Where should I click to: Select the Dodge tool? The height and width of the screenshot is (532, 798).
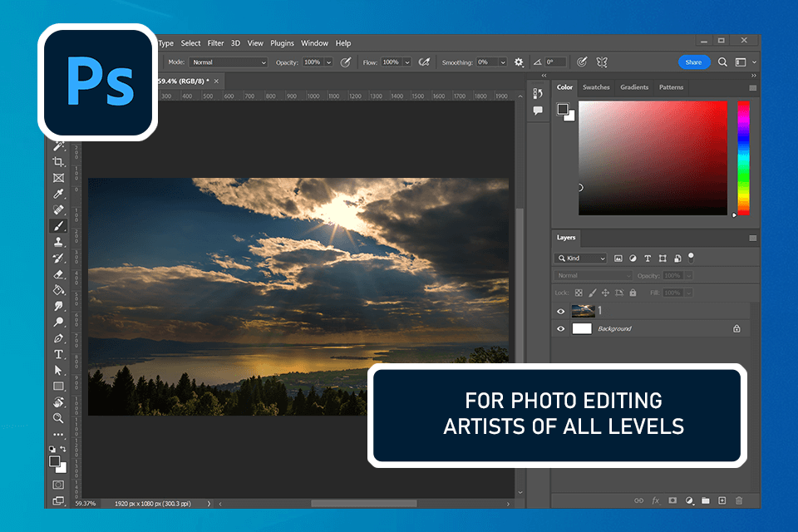click(x=58, y=322)
